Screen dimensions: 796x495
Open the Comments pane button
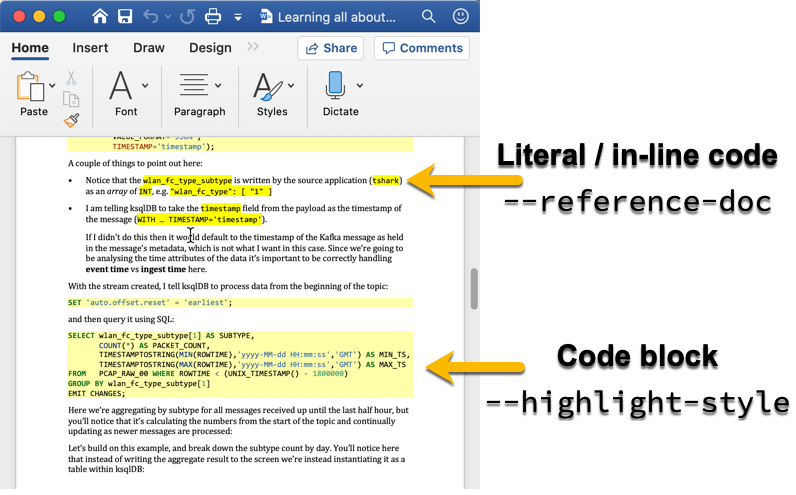coord(421,48)
